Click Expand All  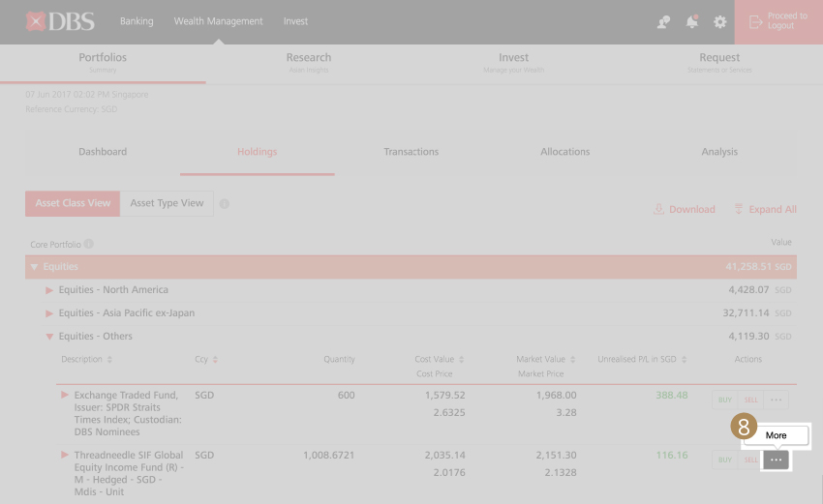[765, 209]
